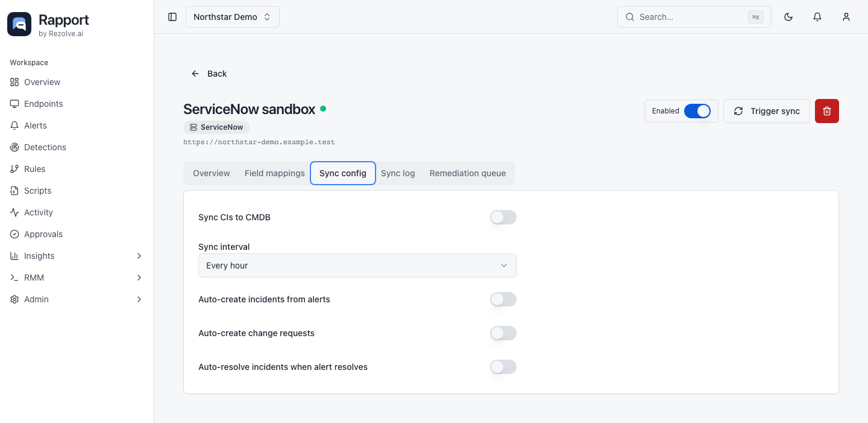This screenshot has width=868, height=423.
Task: Click the ServiceNow server badge icon
Action: pos(193,127)
